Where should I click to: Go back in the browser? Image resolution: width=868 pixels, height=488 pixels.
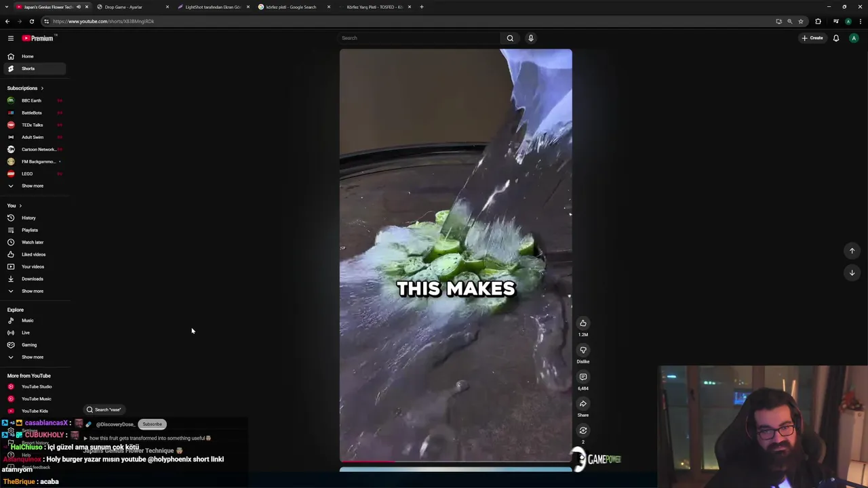coord(7,21)
